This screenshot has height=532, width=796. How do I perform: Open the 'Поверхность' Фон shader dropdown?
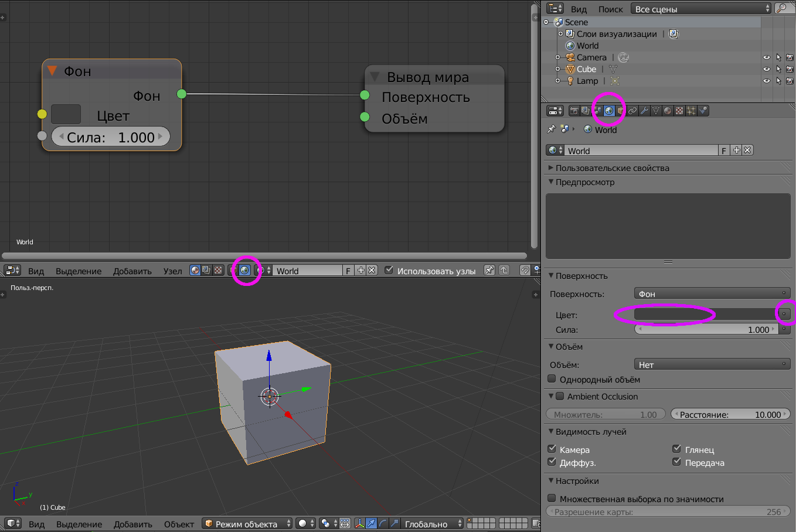click(712, 294)
